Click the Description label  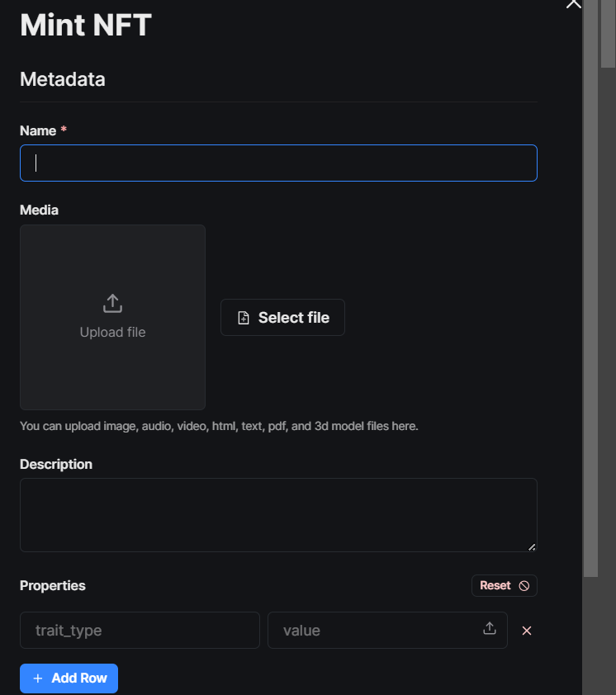[56, 464]
